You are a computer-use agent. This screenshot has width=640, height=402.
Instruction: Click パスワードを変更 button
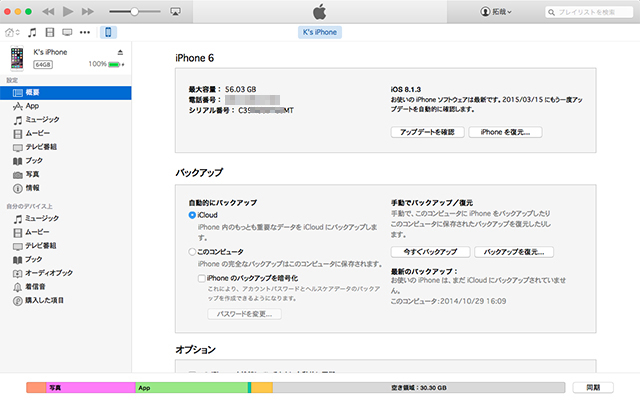[x=244, y=314]
